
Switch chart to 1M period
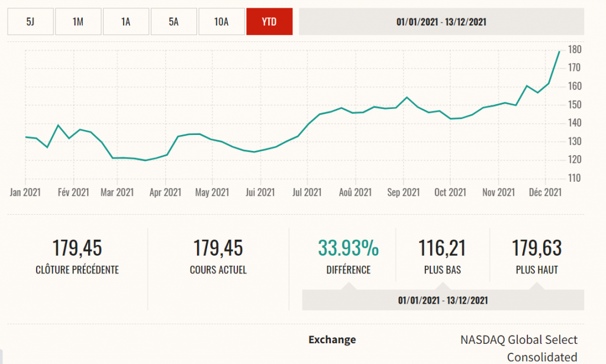click(x=78, y=22)
